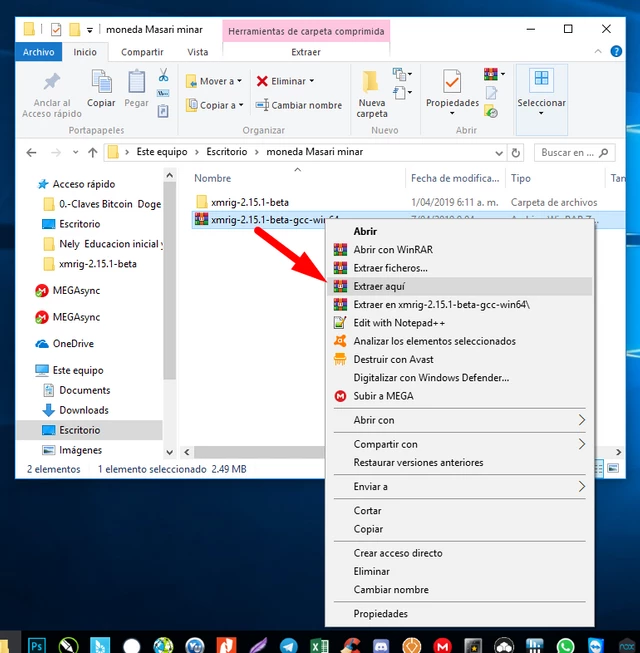Click the scissors Cortar icon in ribbon
The image size is (640, 653).
point(163,75)
